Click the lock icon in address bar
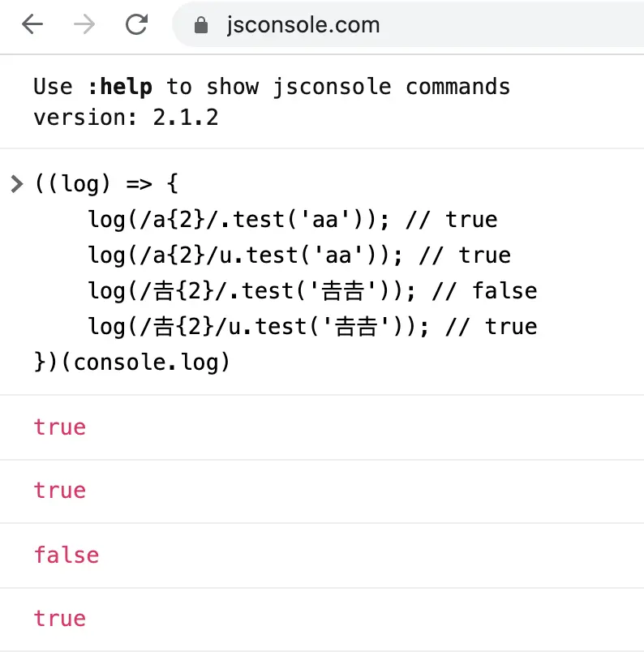This screenshot has height=652, width=644. point(201,25)
